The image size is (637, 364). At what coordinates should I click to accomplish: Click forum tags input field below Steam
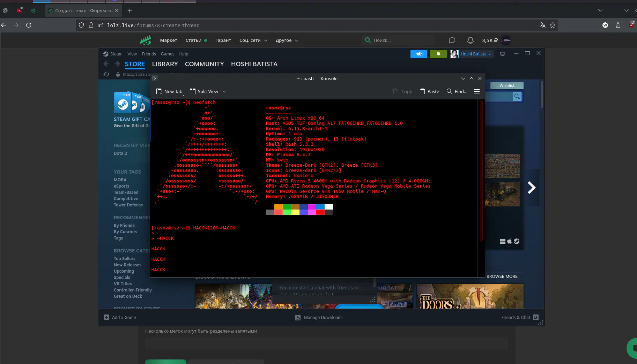(326, 343)
